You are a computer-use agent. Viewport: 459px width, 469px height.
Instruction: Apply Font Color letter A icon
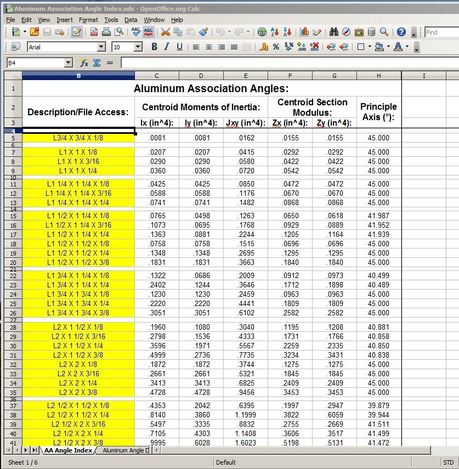click(398, 47)
